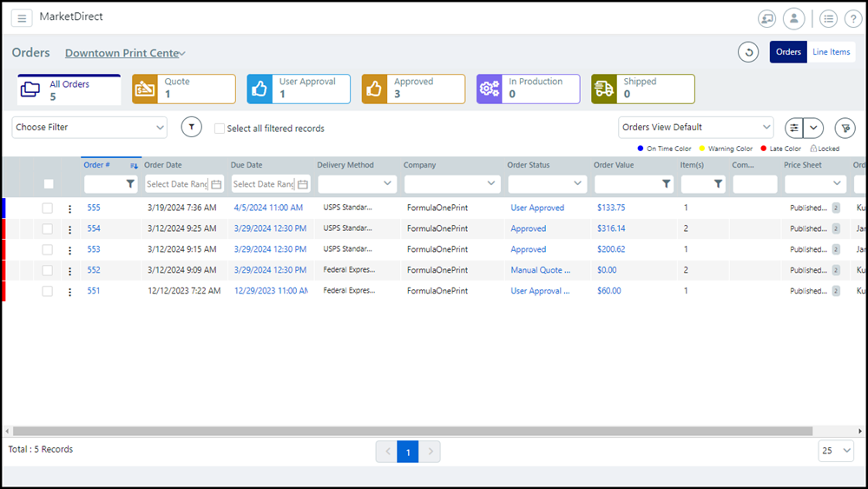
Task: Open order number 553 link
Action: click(94, 249)
